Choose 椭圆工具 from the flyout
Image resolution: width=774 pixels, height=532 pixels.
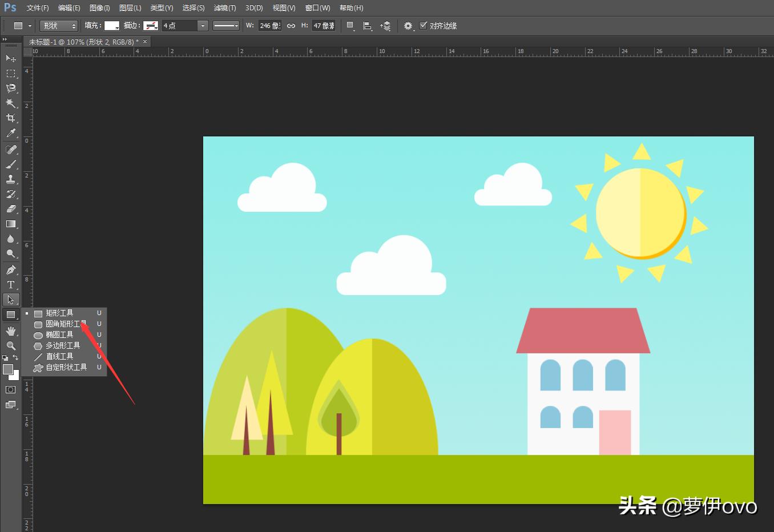click(x=59, y=334)
